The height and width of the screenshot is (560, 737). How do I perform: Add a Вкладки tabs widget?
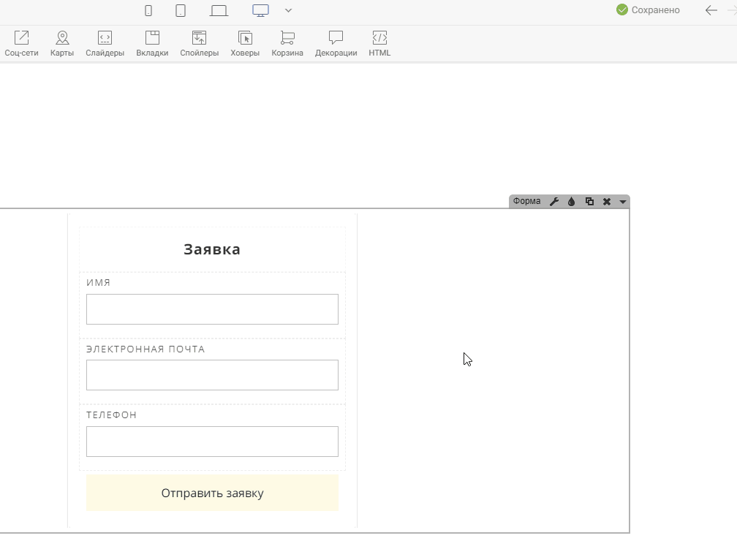(152, 43)
